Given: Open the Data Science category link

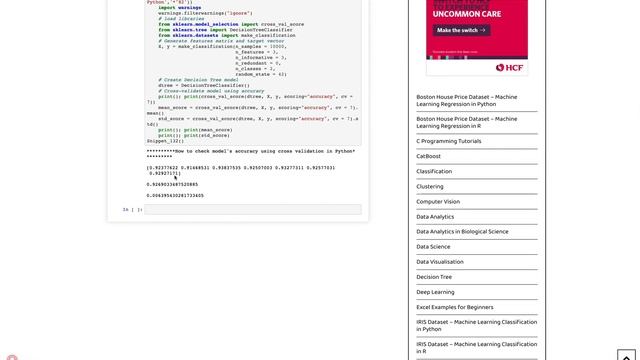Looking at the screenshot, I should tap(433, 247).
